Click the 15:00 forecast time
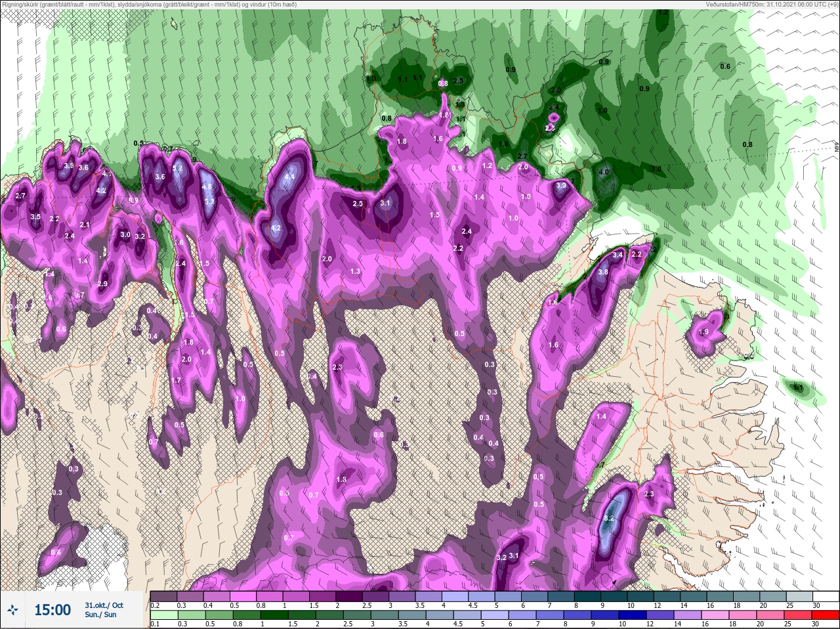Screen dimensions: 840x629 [x=52, y=610]
